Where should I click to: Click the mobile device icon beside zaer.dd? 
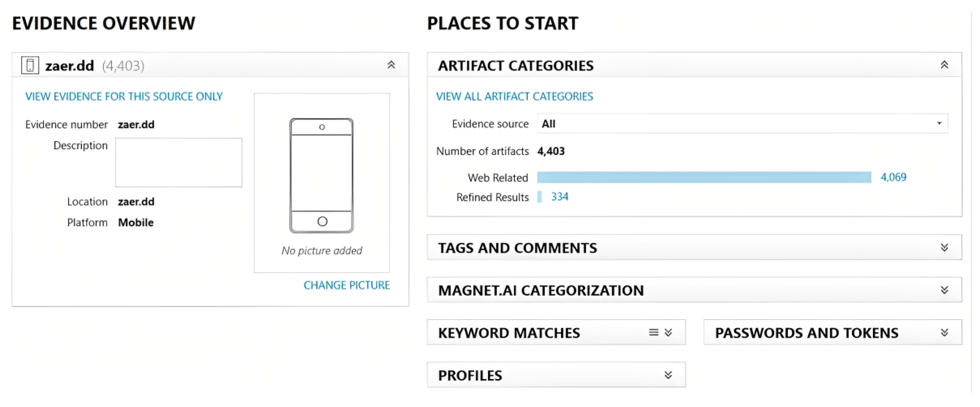coord(30,65)
